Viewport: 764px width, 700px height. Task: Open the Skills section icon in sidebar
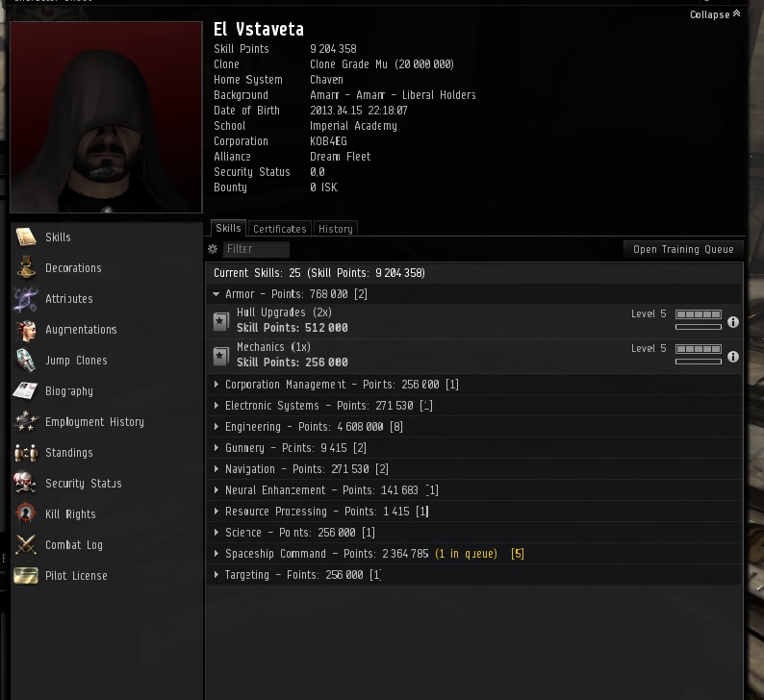[26, 237]
